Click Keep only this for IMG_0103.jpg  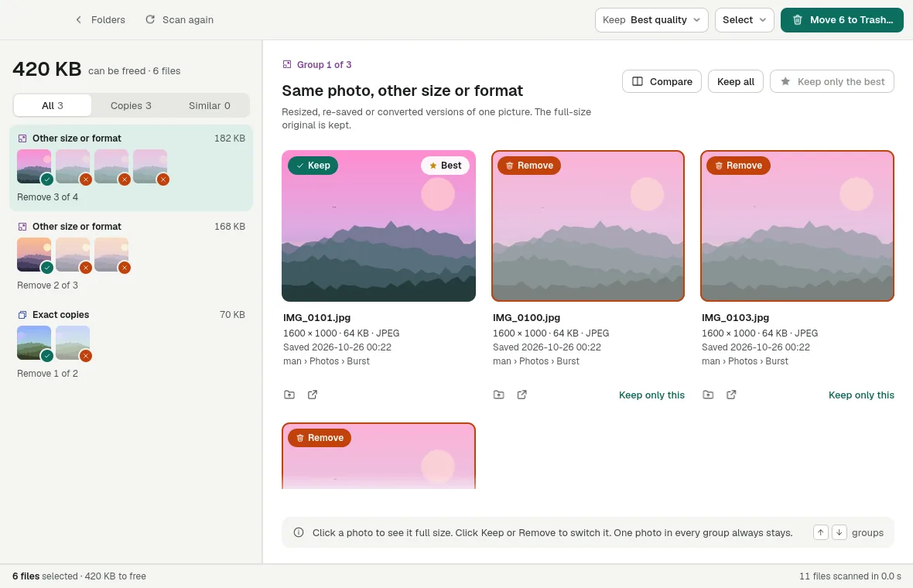pyautogui.click(x=861, y=395)
